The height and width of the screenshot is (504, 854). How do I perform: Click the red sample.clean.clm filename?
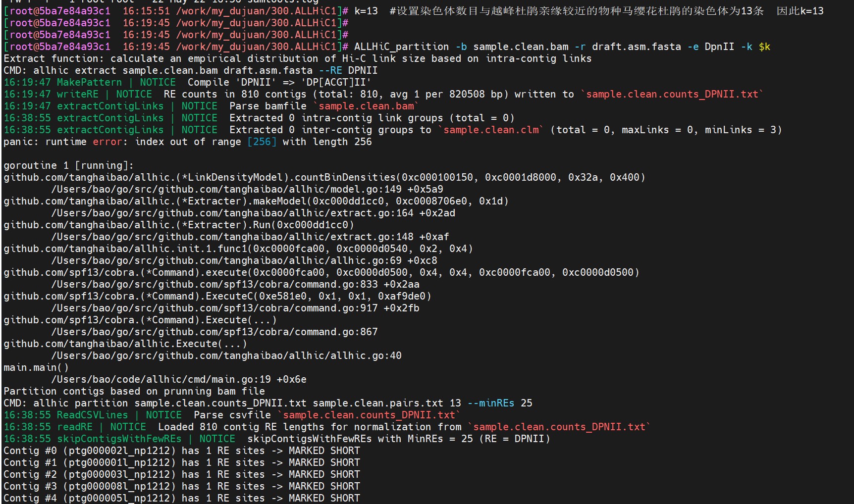(491, 130)
